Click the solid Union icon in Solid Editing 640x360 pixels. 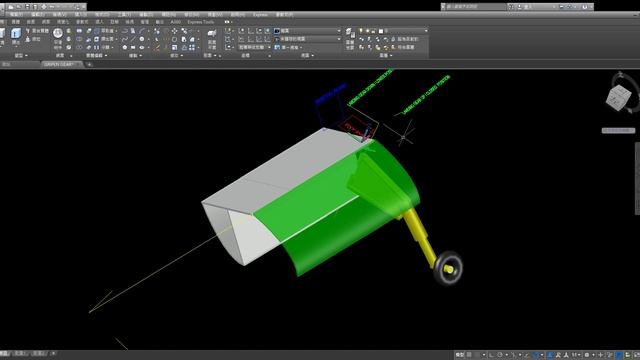coord(79,31)
